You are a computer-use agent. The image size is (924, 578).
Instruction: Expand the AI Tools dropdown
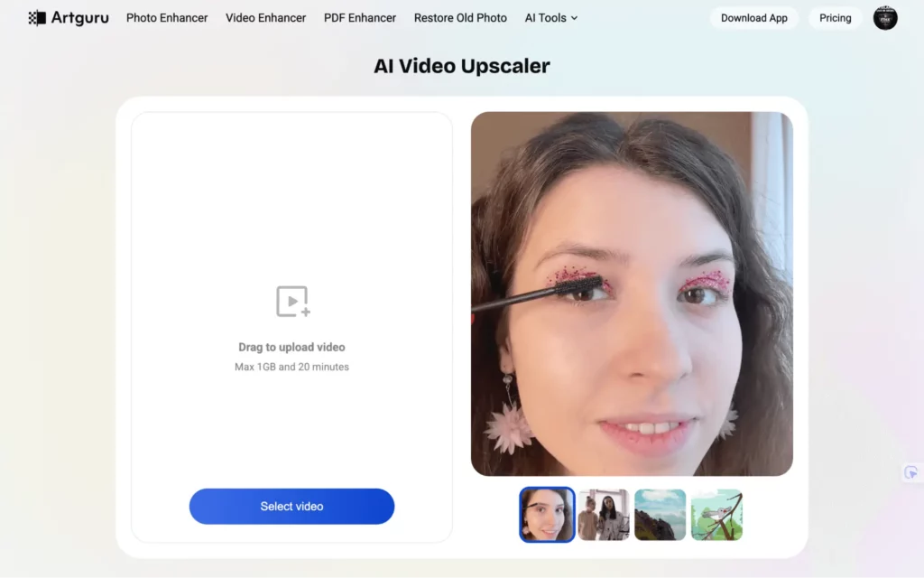point(550,17)
